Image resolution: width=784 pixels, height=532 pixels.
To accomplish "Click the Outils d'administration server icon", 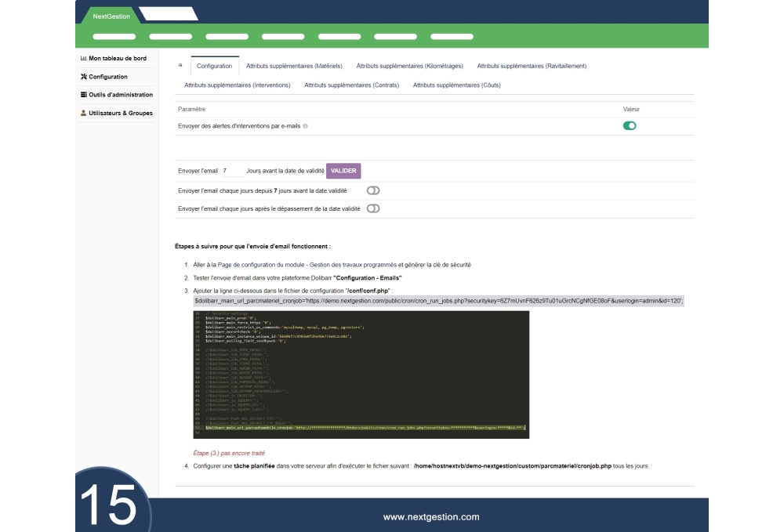I will (84, 95).
